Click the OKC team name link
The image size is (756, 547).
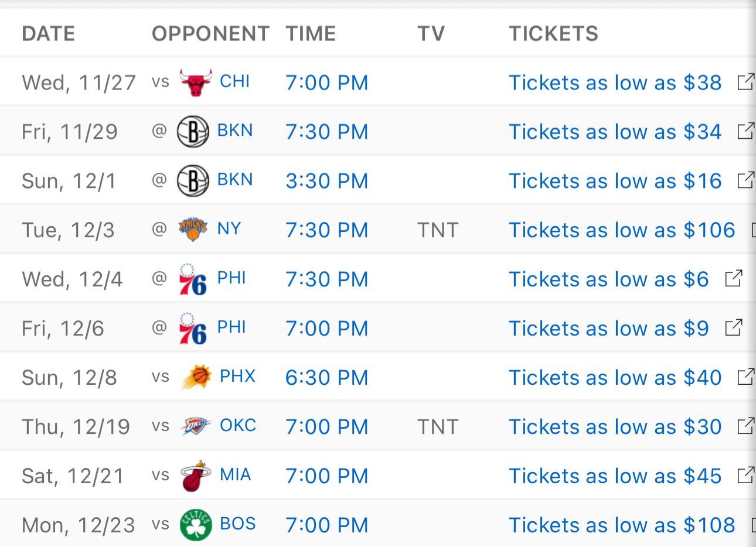238,425
